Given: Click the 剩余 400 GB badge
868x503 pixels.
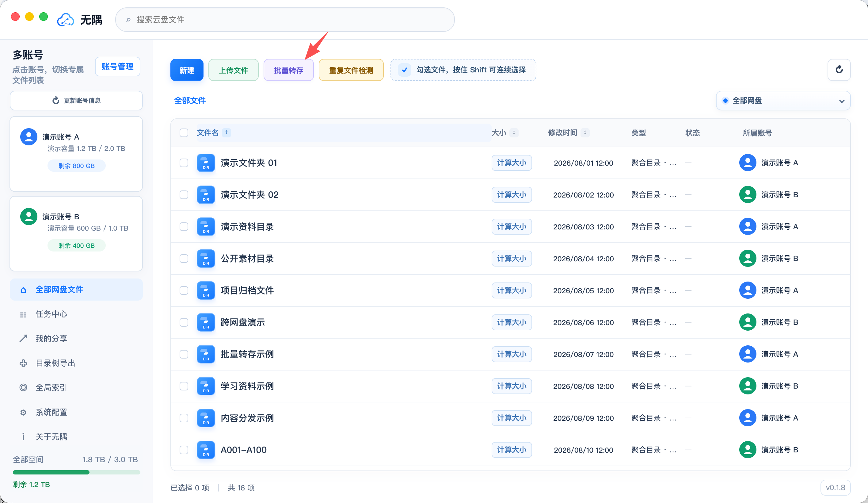Looking at the screenshot, I should 76,245.
